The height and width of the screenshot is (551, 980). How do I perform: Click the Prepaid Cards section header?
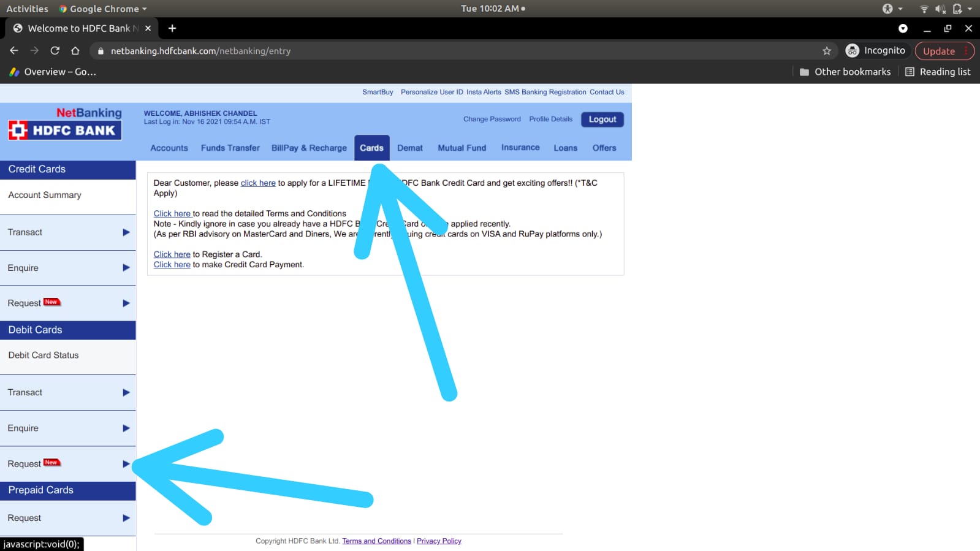[68, 491]
